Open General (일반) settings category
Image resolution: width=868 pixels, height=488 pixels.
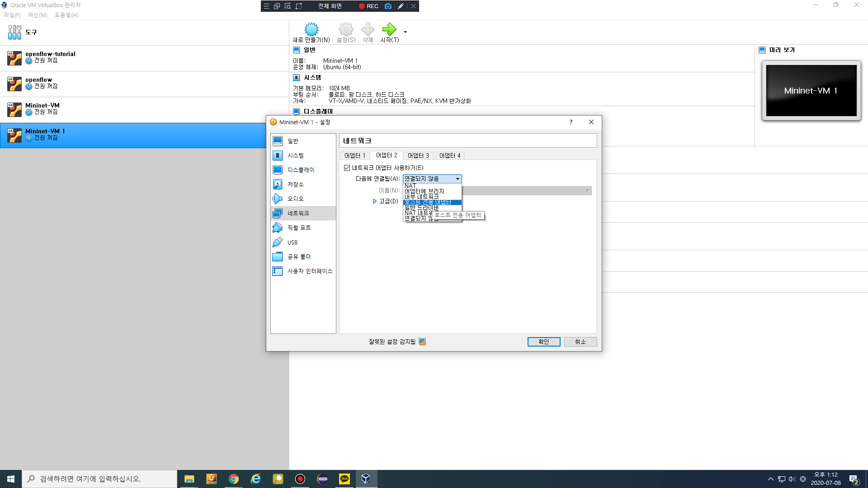coord(303,141)
